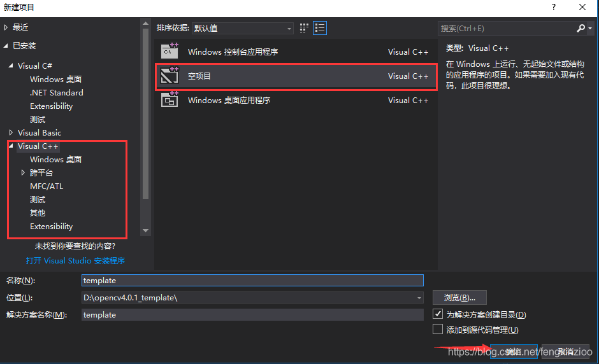
Task: Select Extensibility under Visual C++
Action: (x=51, y=227)
